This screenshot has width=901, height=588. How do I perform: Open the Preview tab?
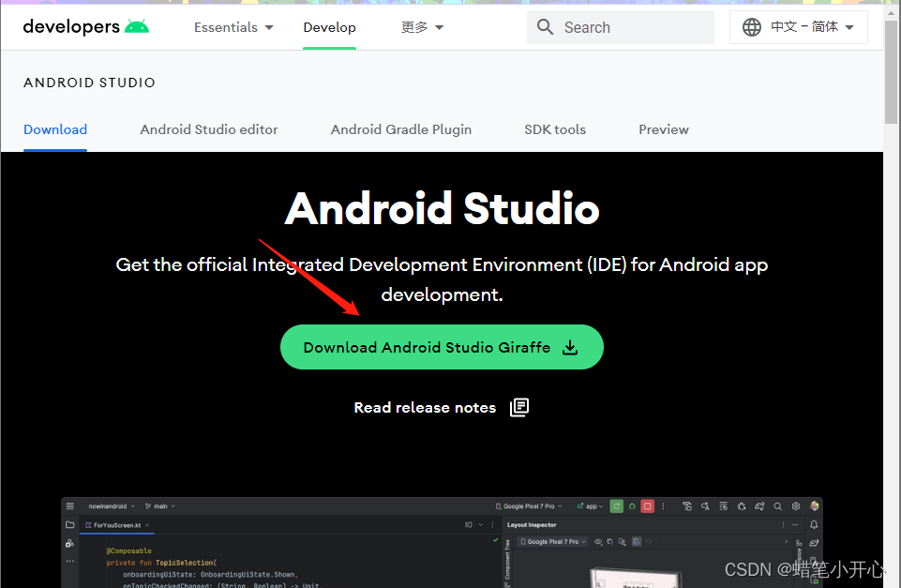tap(664, 130)
